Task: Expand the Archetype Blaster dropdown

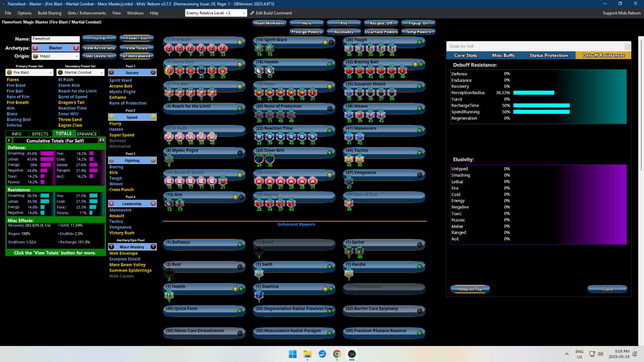Action: (x=55, y=48)
